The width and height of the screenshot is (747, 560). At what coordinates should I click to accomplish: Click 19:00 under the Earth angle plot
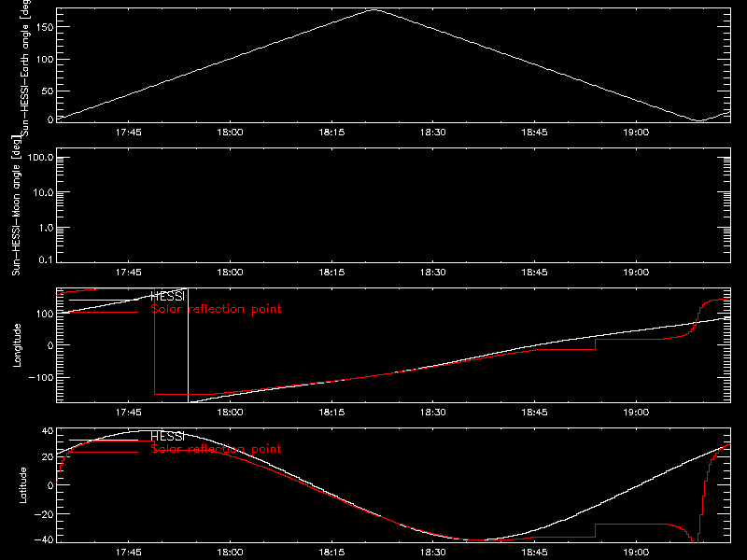[x=636, y=133]
